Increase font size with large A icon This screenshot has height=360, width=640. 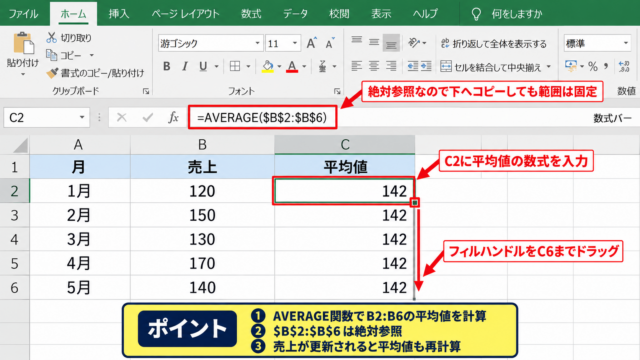pos(311,43)
